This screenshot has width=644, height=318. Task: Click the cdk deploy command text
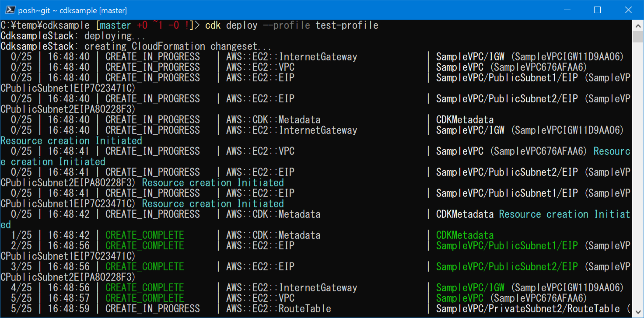coord(232,25)
